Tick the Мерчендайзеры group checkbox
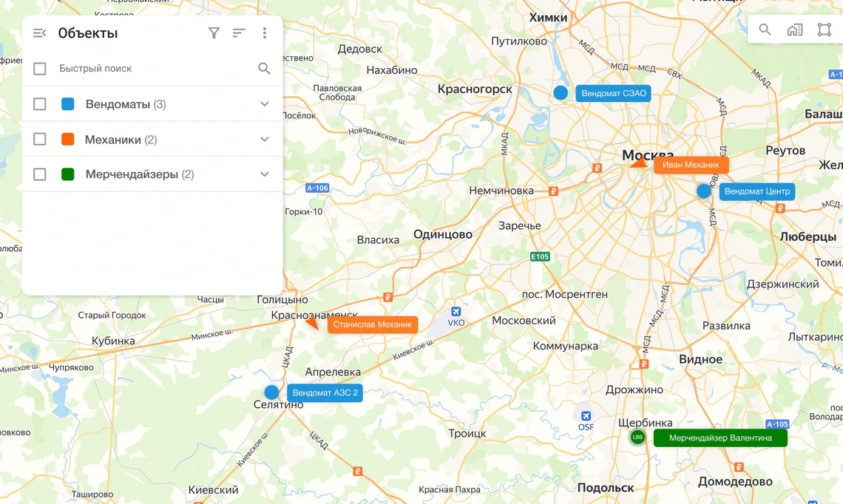 (x=40, y=174)
